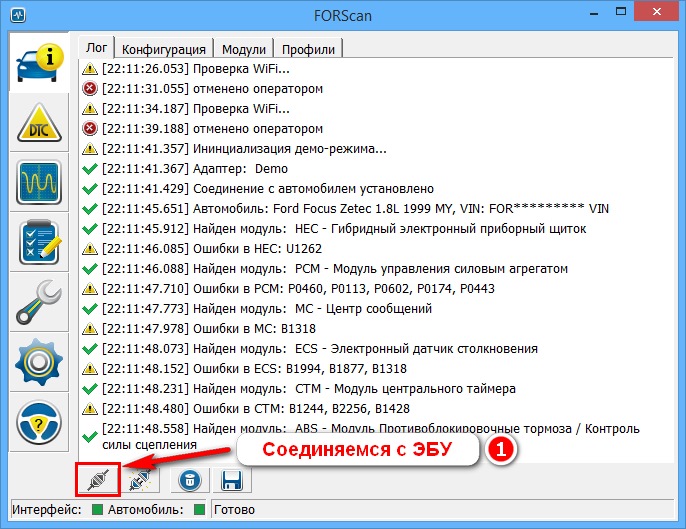Click warning icon beside 'Ошибки в CTM'
The image size is (686, 529).
(90, 409)
